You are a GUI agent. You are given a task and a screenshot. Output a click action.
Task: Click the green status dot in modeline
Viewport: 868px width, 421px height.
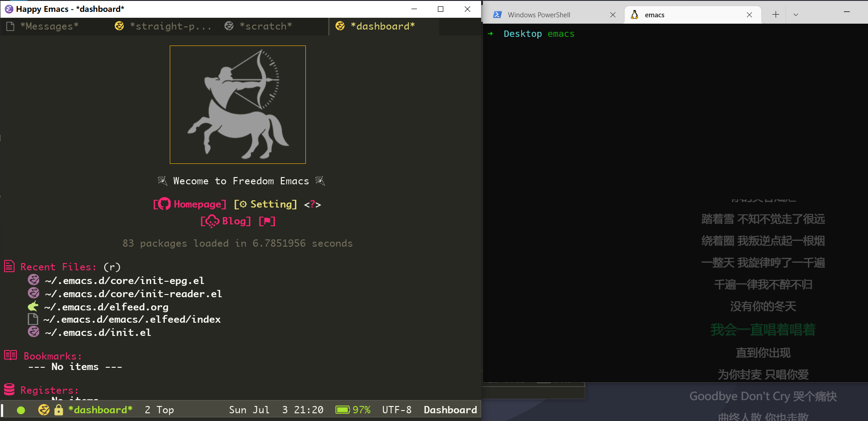[x=21, y=410]
